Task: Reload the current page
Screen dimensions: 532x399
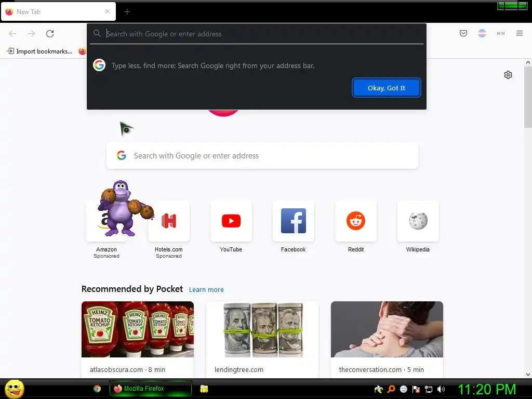Action: 50,34
